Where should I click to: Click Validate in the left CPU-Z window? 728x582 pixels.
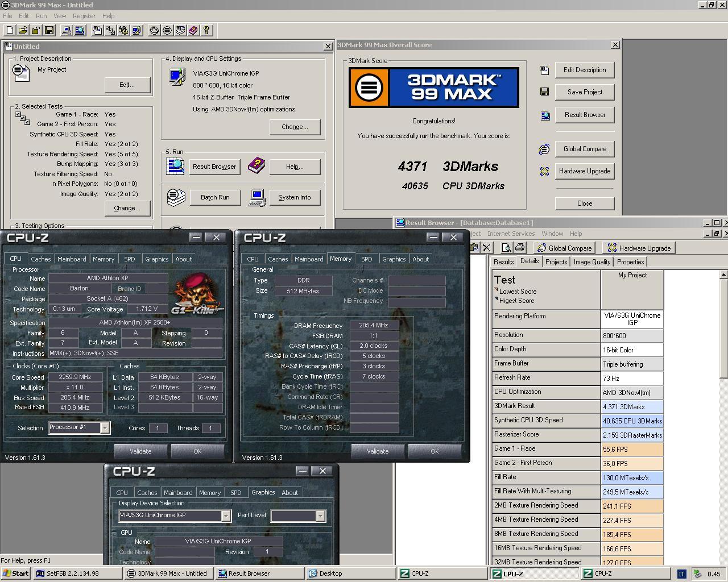[x=140, y=451]
